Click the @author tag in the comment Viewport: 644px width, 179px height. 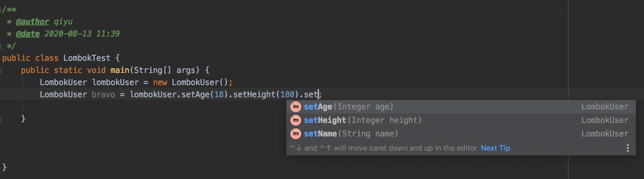32,22
